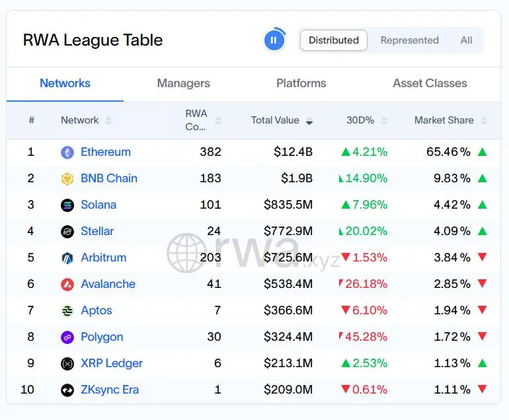Open the Platforms tab
509x420 pixels.
[x=301, y=83]
